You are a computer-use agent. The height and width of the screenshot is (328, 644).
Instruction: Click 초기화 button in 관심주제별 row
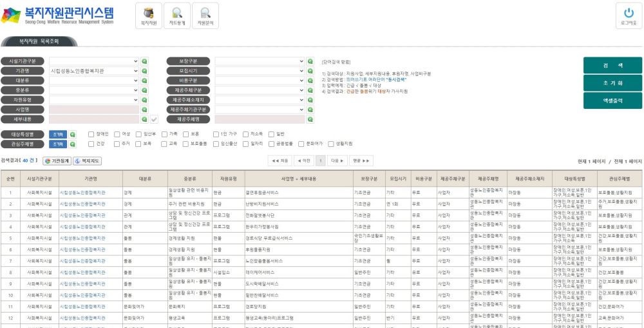click(x=58, y=144)
